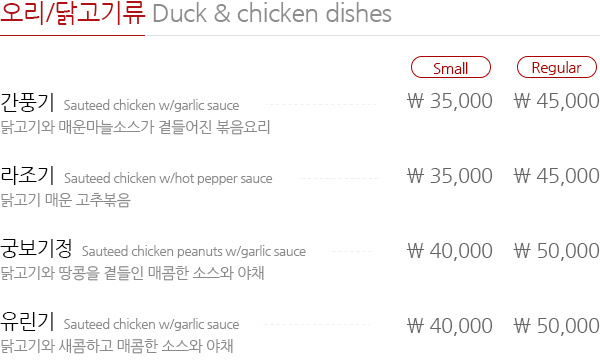This screenshot has height=361, width=600.
Task: Click the 닭고기 매운 고추볶음 description
Action: coord(65,200)
